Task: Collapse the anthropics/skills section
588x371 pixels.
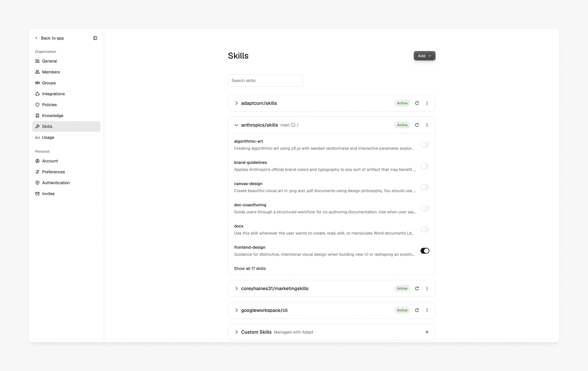Action: click(x=236, y=125)
